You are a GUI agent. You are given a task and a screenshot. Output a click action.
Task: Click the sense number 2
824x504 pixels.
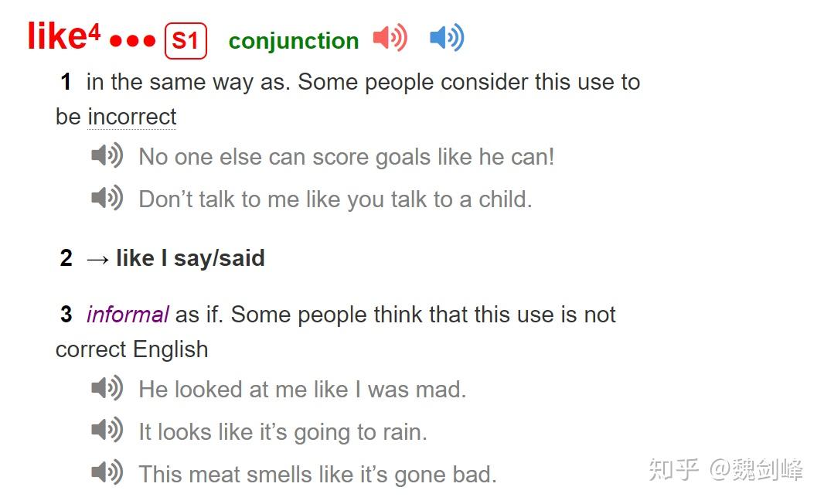[x=66, y=258]
